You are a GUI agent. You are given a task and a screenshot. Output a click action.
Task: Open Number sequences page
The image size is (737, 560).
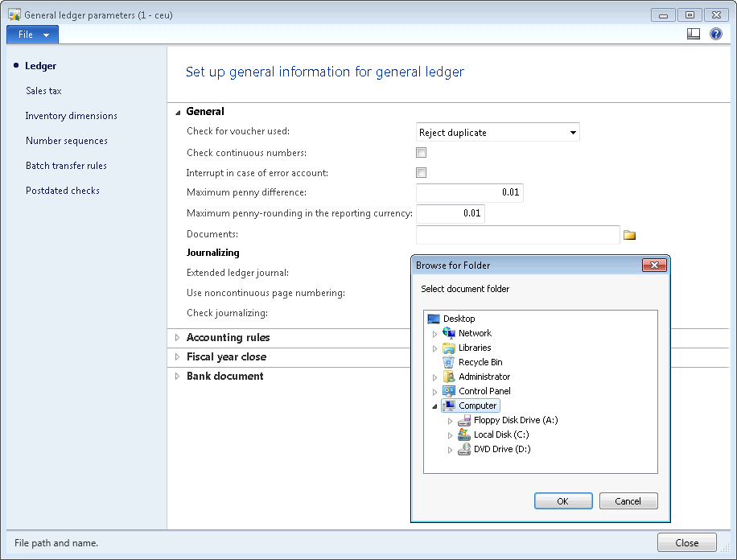(x=66, y=141)
